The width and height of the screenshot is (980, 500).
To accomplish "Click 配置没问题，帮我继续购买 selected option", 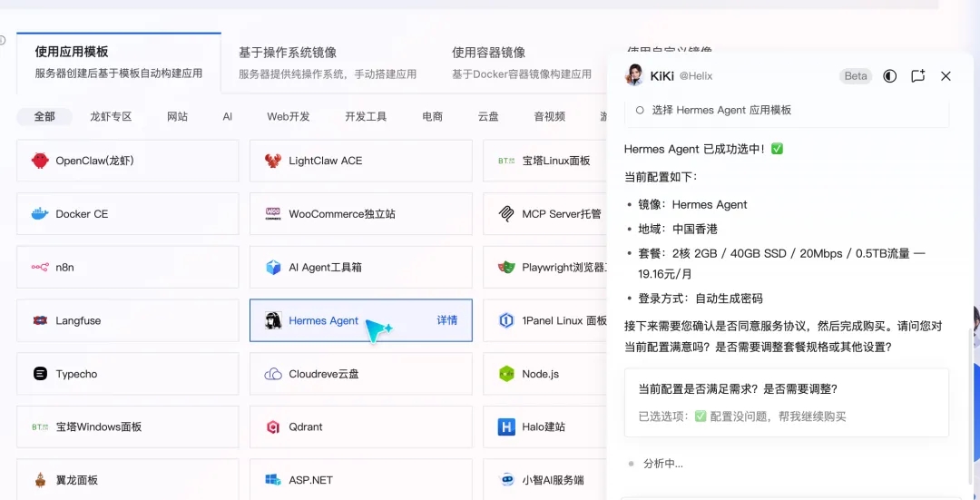I will [x=779, y=417].
